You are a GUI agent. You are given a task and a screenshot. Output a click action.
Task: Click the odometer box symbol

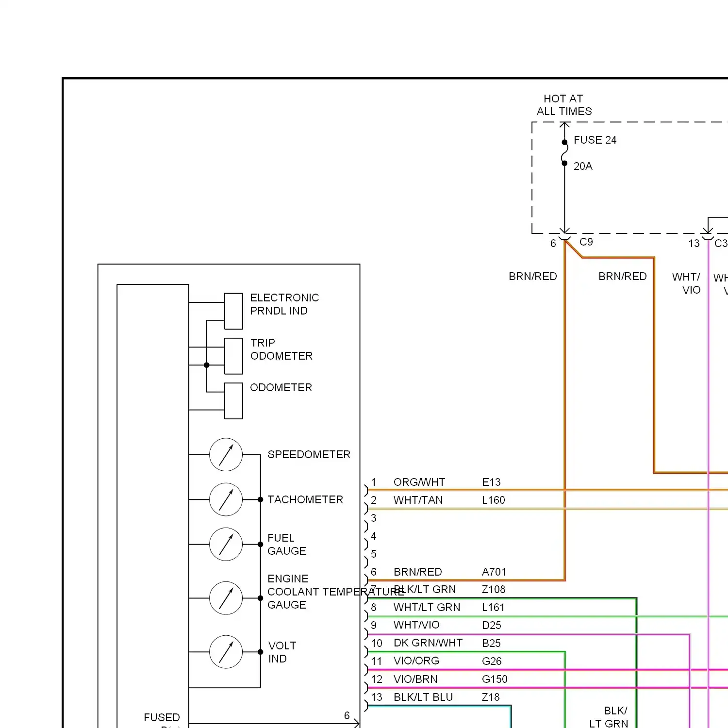tap(233, 401)
